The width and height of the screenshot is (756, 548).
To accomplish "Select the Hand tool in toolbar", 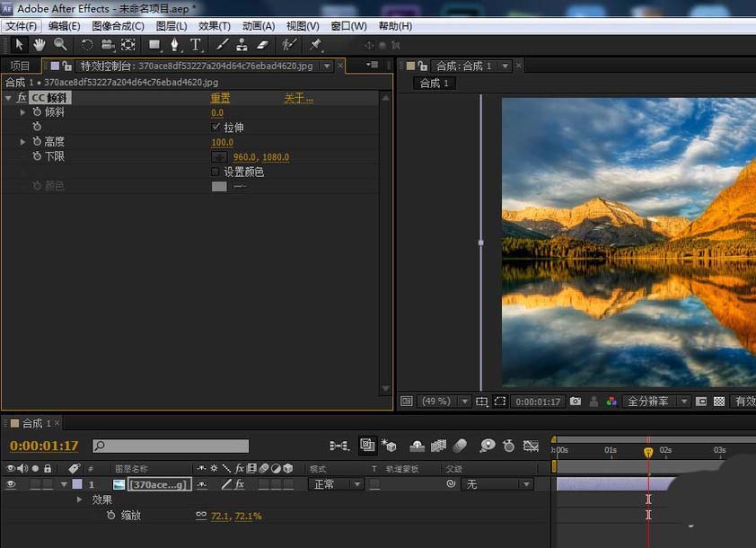I will pyautogui.click(x=40, y=44).
